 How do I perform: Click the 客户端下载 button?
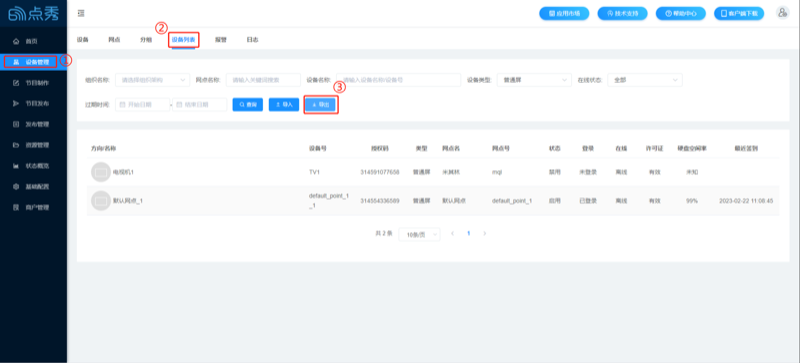click(x=739, y=14)
